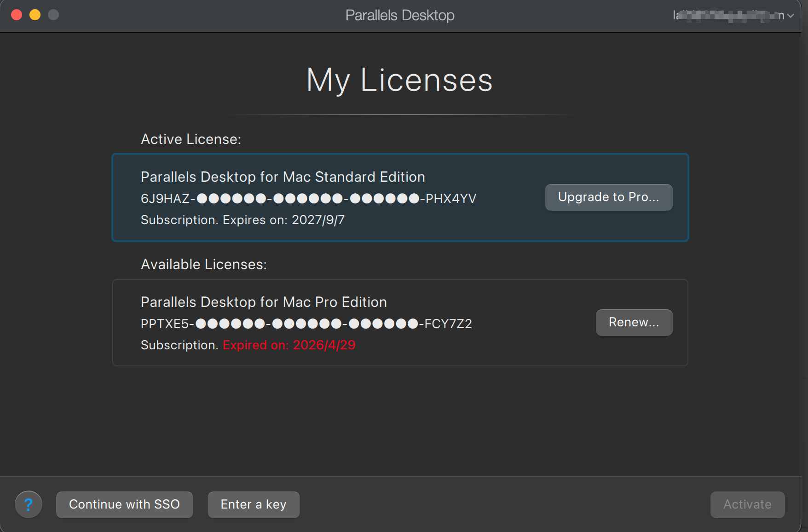
Task: Click 'Parallels Desktop for Mac Standard Edition' title
Action: (x=283, y=177)
